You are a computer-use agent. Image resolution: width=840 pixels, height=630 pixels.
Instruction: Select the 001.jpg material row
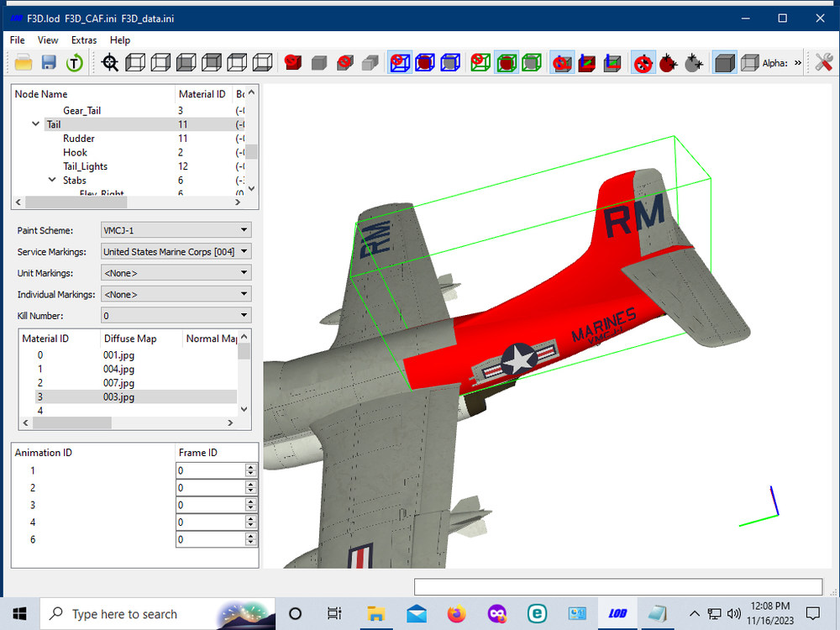click(128, 355)
